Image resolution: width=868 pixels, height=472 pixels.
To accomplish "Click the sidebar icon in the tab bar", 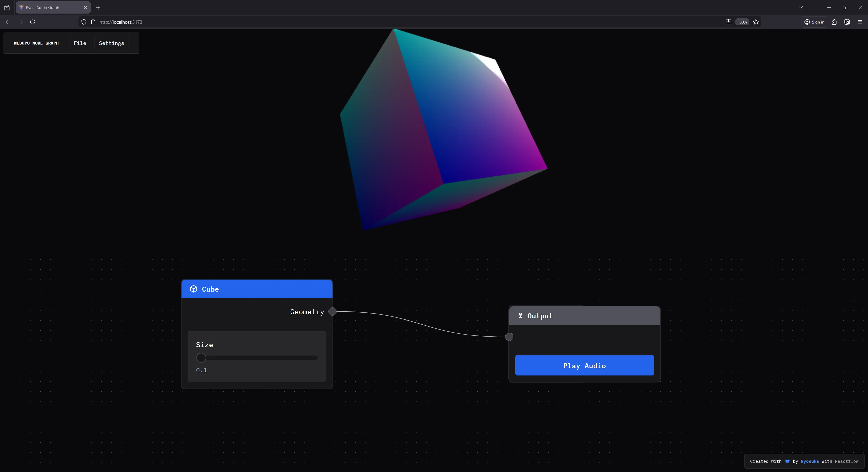I will 7,7.
